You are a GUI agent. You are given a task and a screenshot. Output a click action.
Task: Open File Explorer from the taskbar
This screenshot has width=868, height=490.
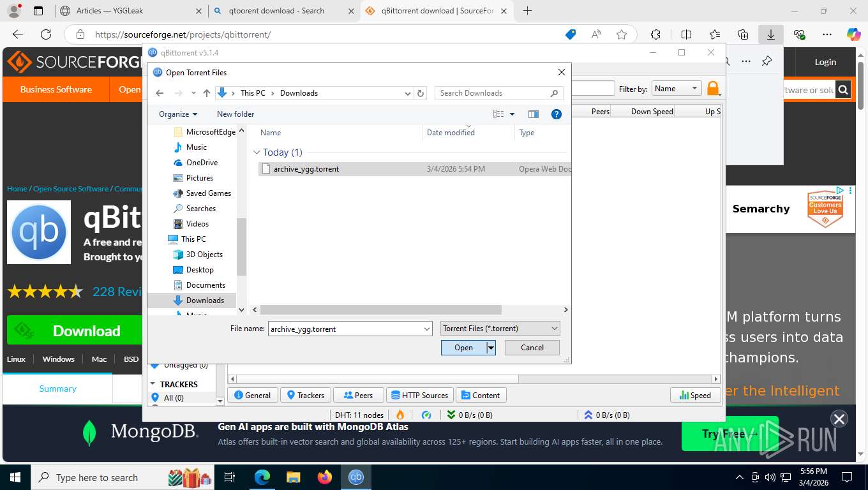293,477
